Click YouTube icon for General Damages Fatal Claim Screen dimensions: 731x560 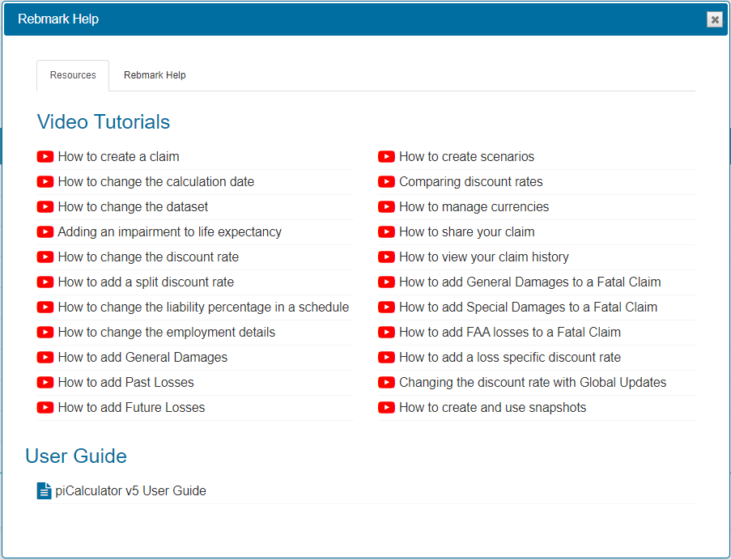pos(386,282)
